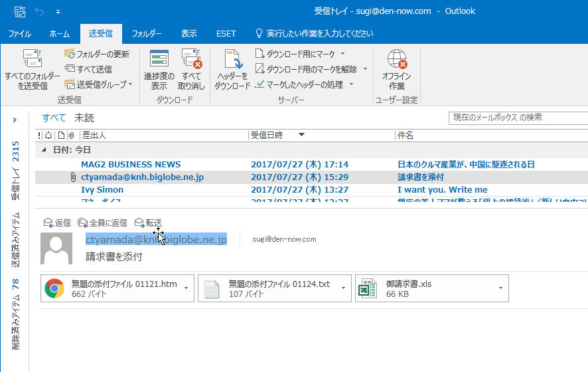
Task: Select MAG2 BUSINESS NEWS email
Action: click(311, 165)
